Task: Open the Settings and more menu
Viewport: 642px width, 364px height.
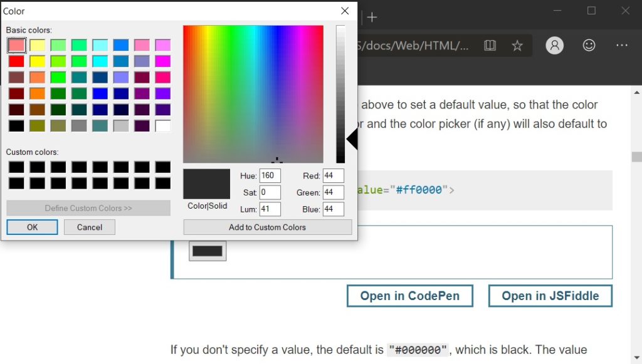Action: (622, 45)
